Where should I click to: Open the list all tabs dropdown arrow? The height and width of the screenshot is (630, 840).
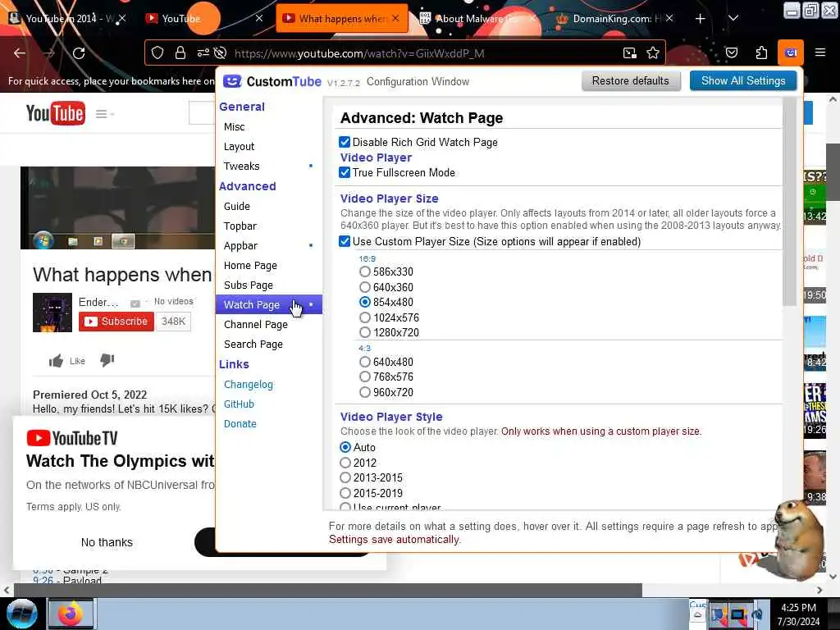(x=733, y=18)
